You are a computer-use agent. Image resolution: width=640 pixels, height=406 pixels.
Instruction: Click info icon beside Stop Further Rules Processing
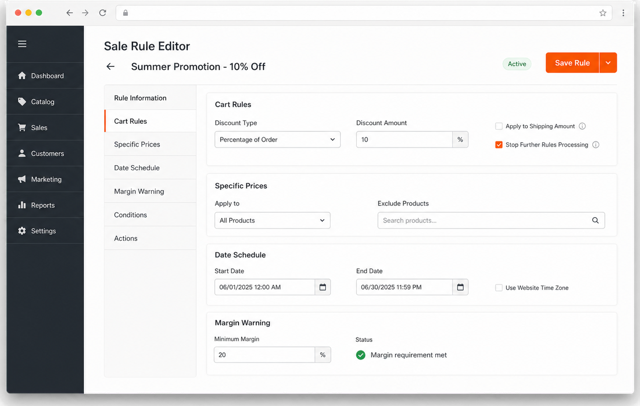596,145
